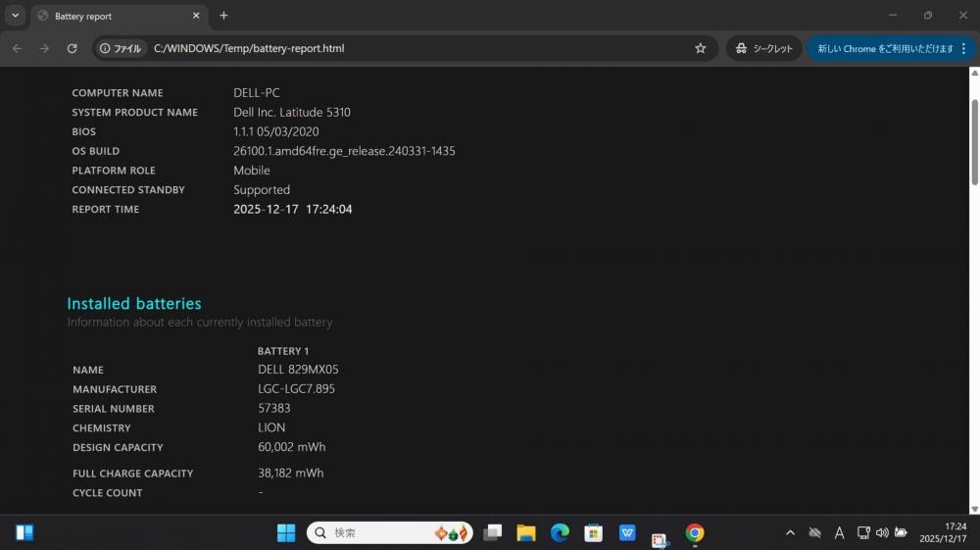Screen dimensions: 980x550
Task: Open the volume speaker tray icon
Action: click(882, 532)
